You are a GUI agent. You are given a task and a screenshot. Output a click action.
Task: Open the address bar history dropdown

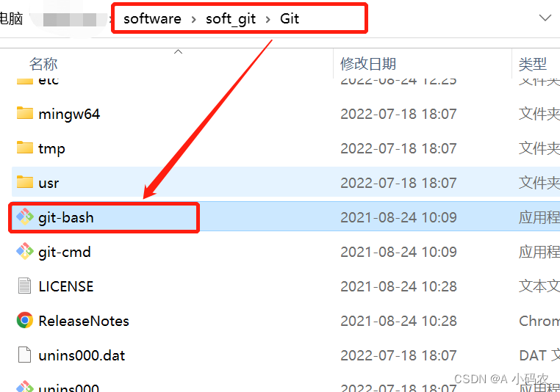(545, 18)
